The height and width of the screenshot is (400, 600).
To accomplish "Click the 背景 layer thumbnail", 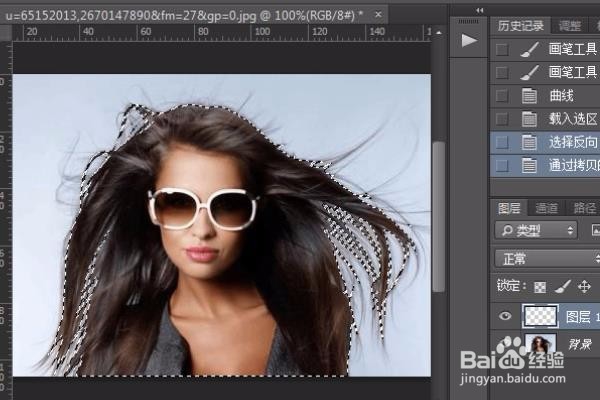I will (541, 343).
